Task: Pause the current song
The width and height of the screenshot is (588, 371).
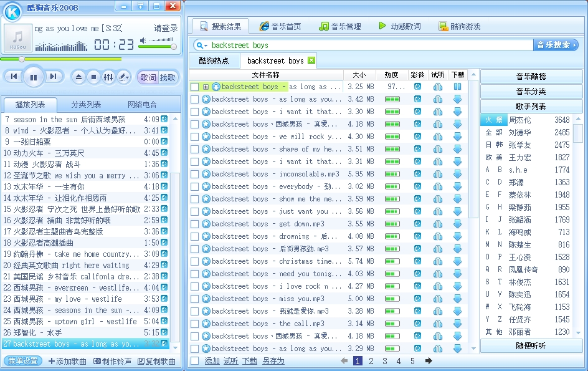Action: [x=34, y=77]
